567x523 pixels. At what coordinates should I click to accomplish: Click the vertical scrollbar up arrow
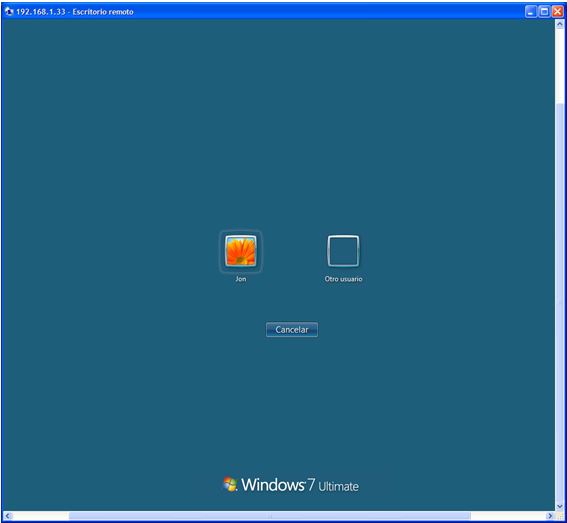pos(559,24)
